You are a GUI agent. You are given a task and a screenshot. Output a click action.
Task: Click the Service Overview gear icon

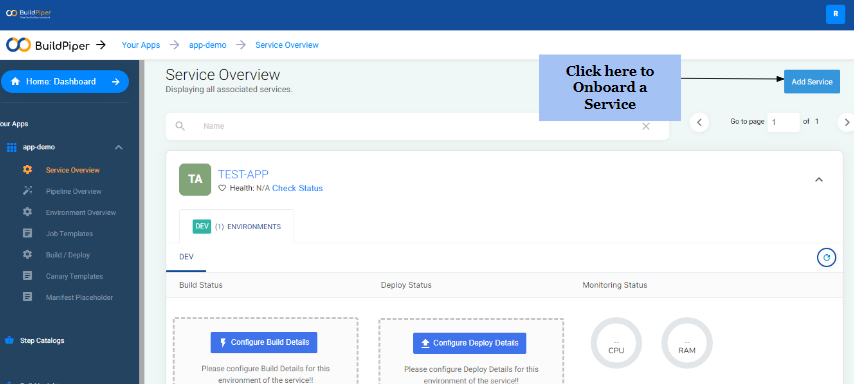(x=27, y=170)
